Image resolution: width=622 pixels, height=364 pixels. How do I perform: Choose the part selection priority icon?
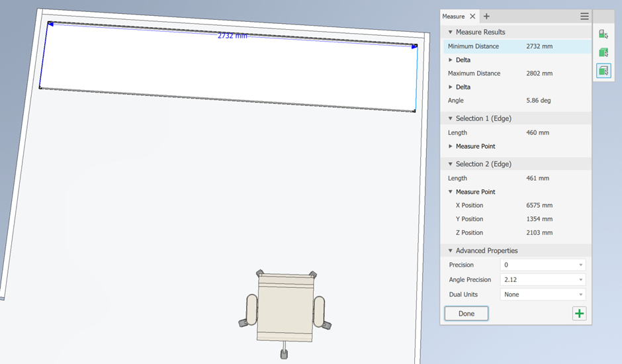coord(603,52)
